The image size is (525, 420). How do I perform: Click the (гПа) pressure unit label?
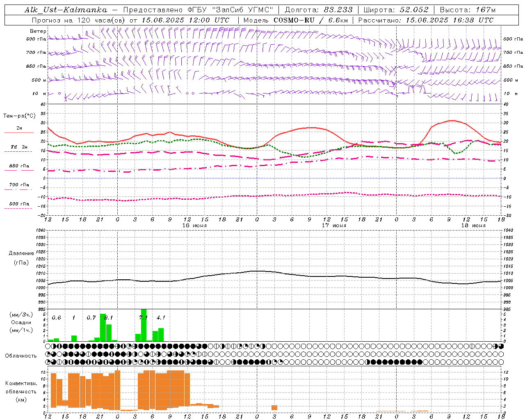tap(21, 263)
